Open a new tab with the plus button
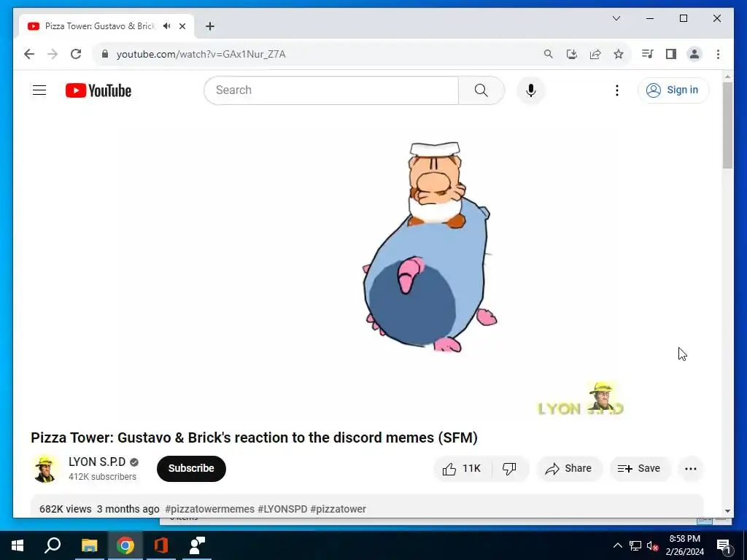This screenshot has width=747, height=560. [x=210, y=26]
